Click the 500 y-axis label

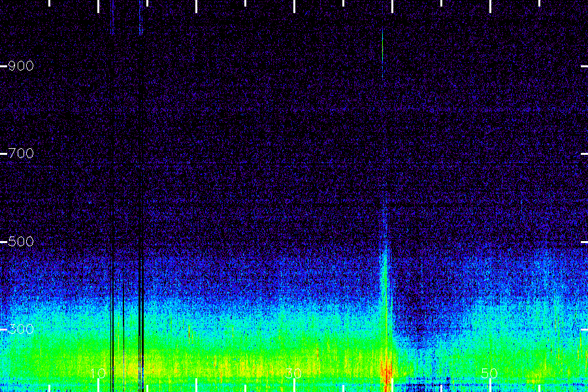(21, 242)
